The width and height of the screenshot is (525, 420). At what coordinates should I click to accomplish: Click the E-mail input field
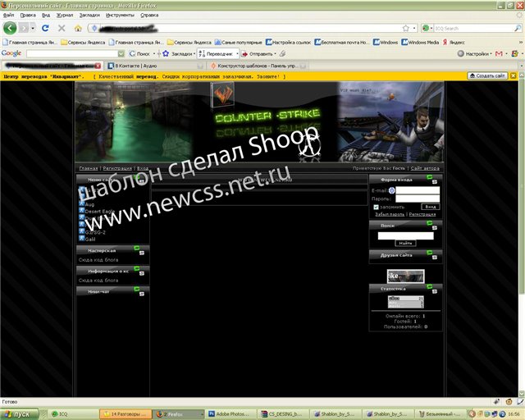(x=418, y=190)
